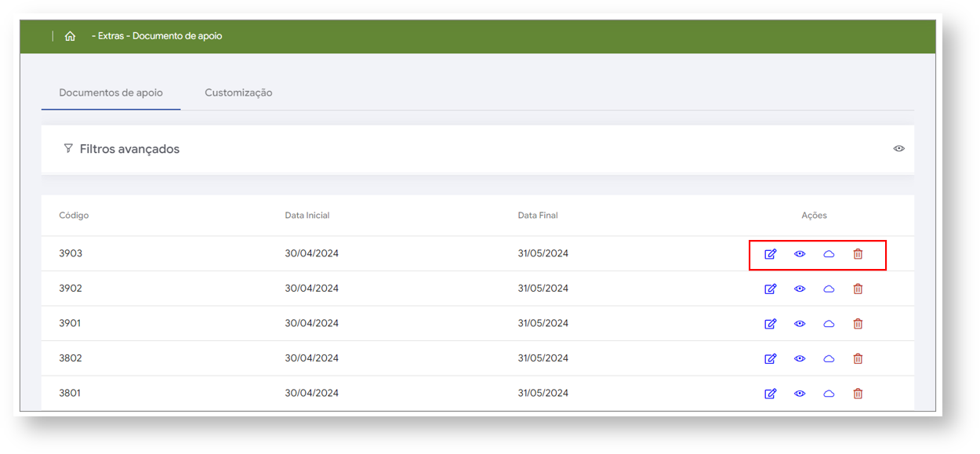This screenshot has width=980, height=454.
Task: Open the cloud icon for document 3801
Action: click(829, 394)
